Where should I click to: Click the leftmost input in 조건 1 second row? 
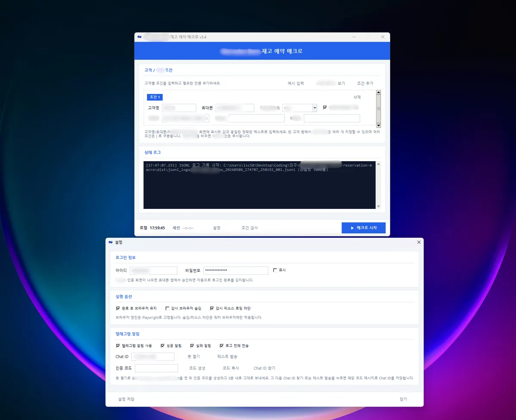pyautogui.click(x=185, y=118)
